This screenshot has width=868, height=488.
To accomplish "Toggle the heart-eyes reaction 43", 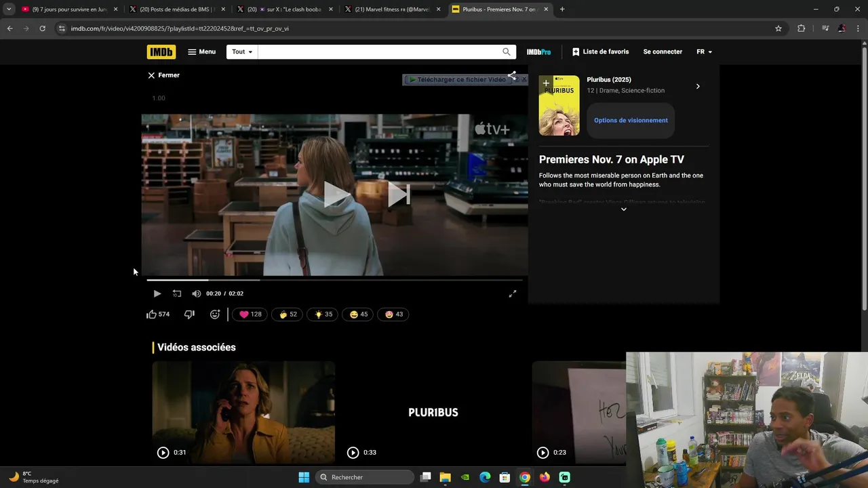I will 393,314.
